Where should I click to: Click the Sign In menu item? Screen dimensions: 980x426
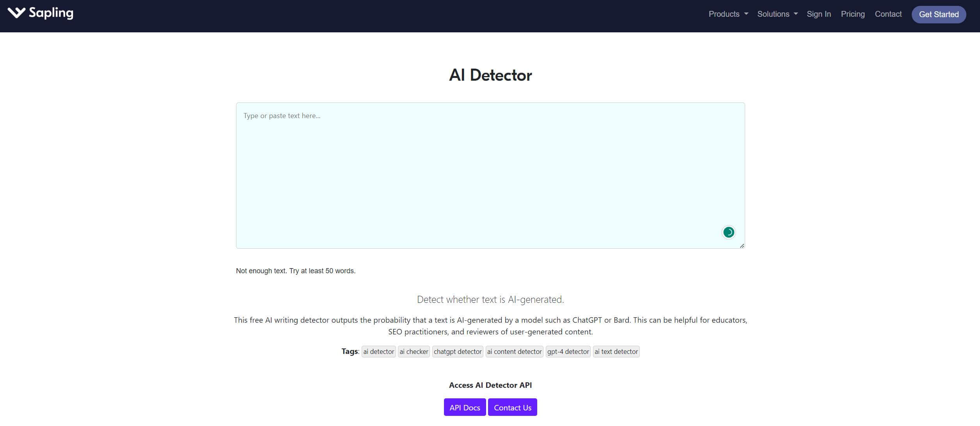tap(819, 14)
